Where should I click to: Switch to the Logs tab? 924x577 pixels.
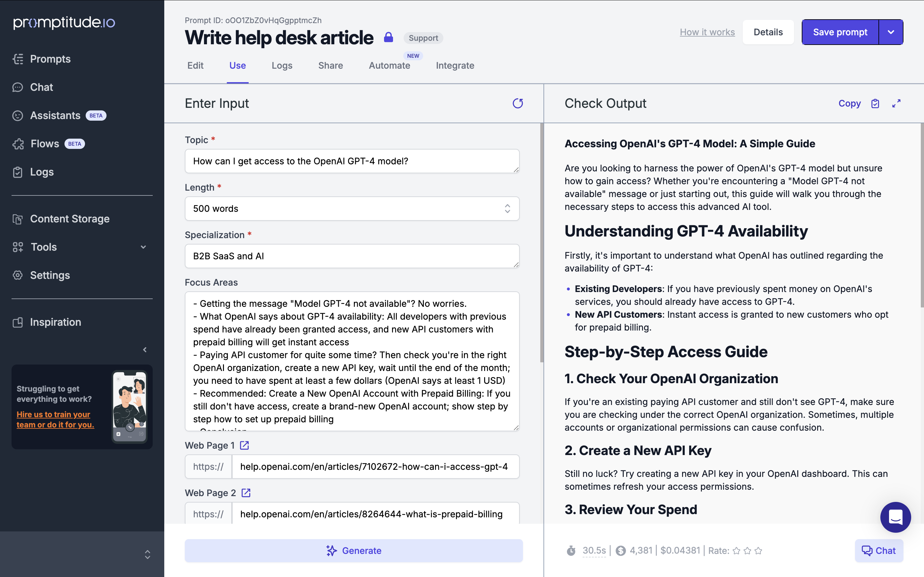(x=282, y=65)
